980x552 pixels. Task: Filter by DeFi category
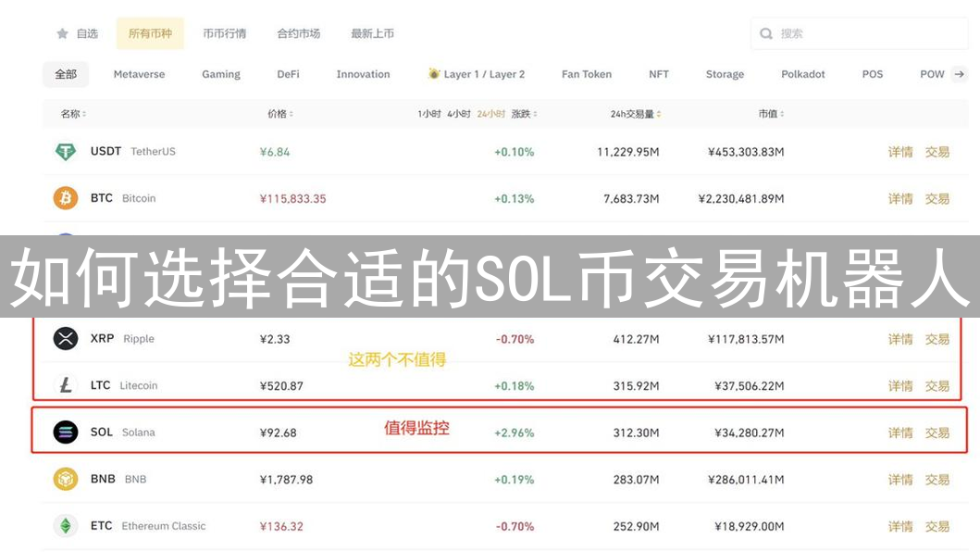click(288, 74)
